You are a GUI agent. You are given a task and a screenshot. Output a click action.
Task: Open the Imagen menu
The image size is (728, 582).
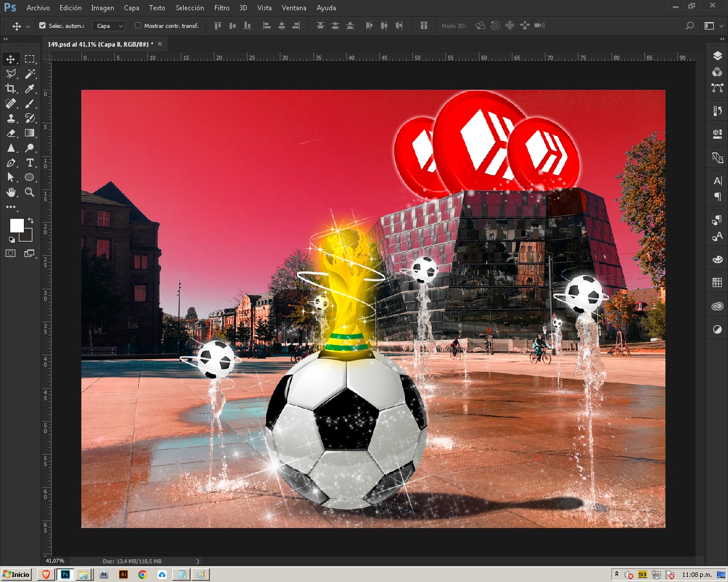coord(102,8)
